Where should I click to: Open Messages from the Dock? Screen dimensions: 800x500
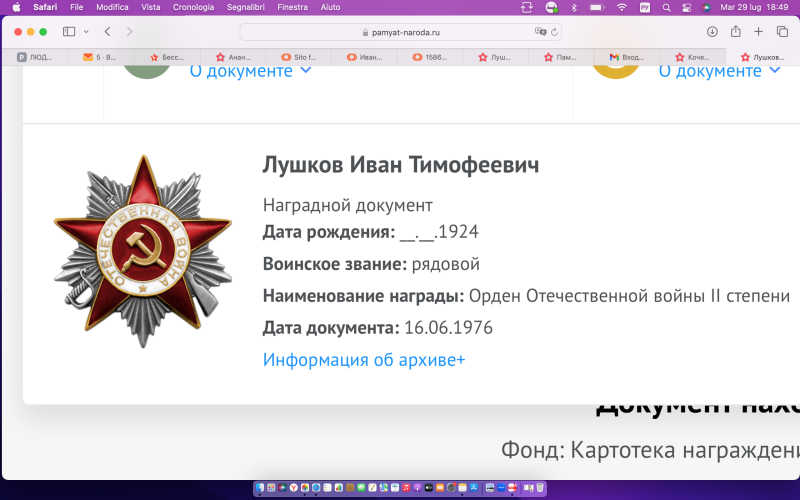361,488
